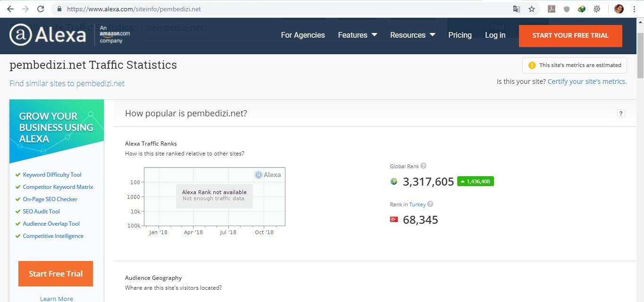The height and width of the screenshot is (302, 644).
Task: Click the green rank change badge 1,436,408
Action: pos(476,181)
